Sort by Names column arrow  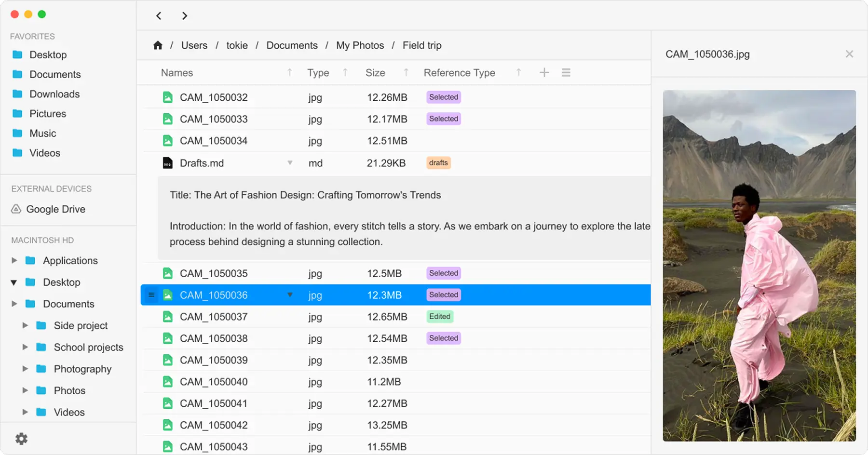289,73
